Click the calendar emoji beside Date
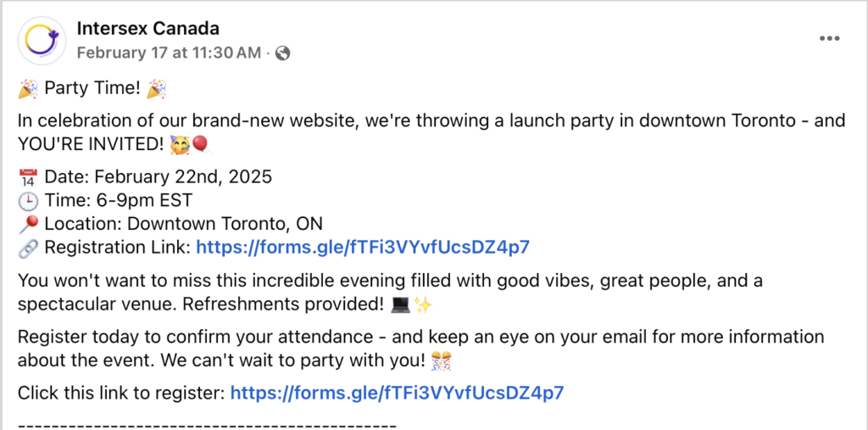868x430 pixels. (x=28, y=178)
